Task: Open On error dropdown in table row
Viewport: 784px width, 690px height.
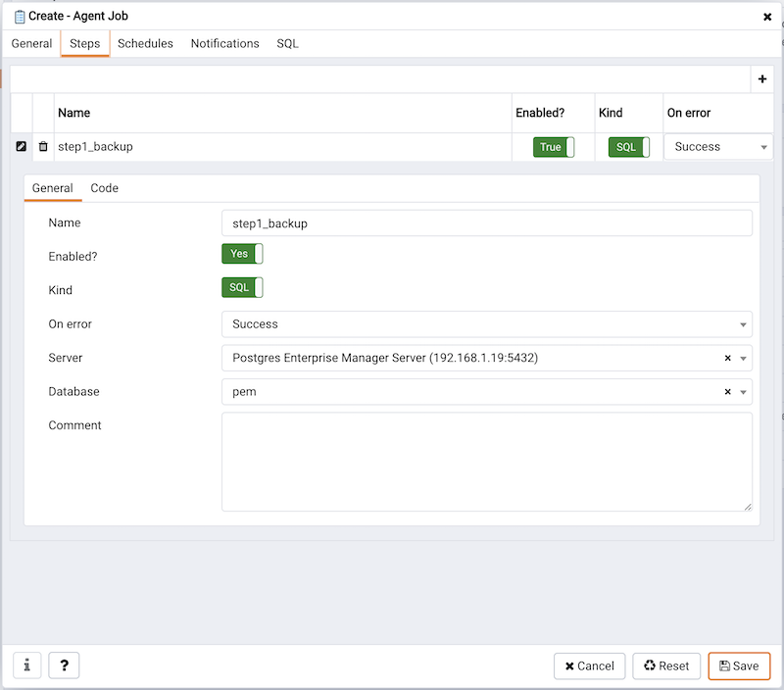Action: [x=718, y=147]
